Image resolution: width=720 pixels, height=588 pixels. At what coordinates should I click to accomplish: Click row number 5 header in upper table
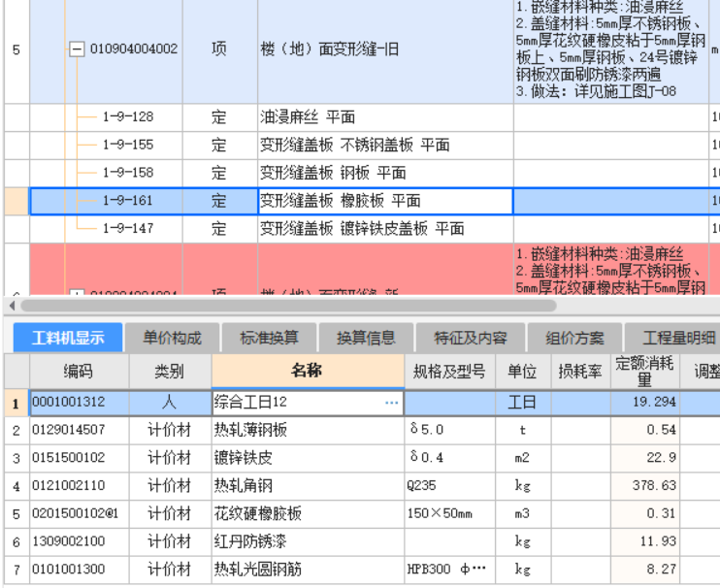(16, 49)
